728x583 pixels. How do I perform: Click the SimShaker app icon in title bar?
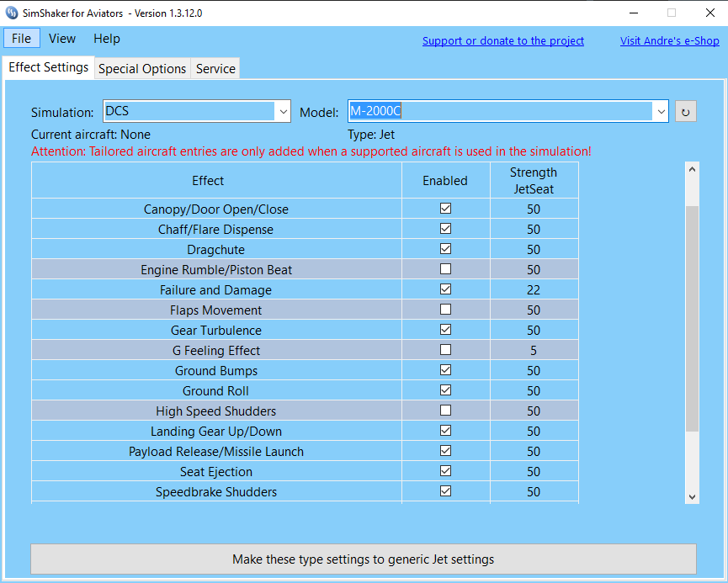click(12, 13)
